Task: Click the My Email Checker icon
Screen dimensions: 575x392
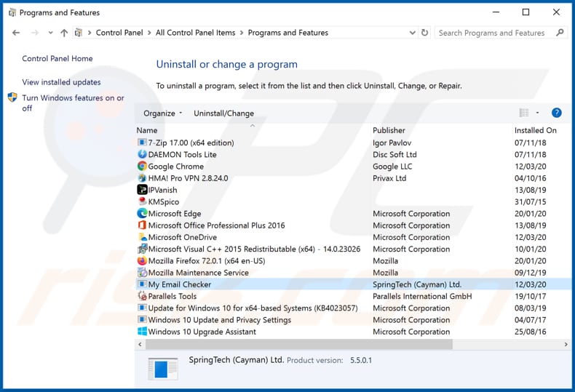Action: [142, 284]
